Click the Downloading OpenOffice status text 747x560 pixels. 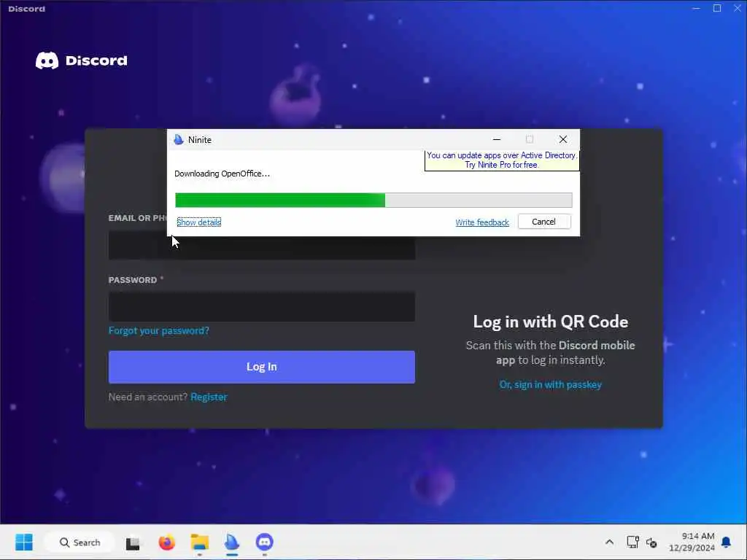(x=222, y=174)
